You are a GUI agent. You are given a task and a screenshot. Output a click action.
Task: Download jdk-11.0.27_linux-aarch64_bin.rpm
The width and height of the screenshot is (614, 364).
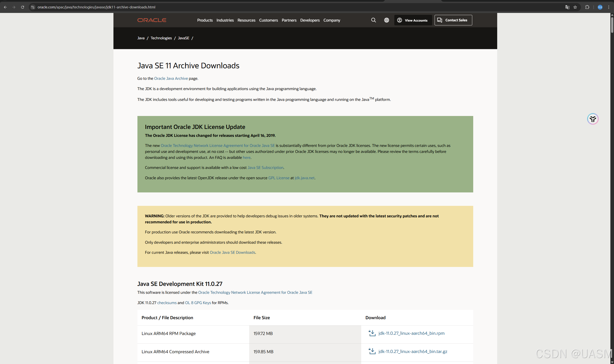coord(411,333)
